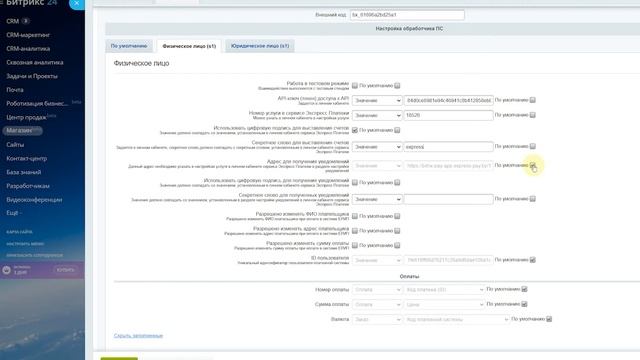Enable digital signature for notifications checkbox
The height and width of the screenshot is (360, 640).
(x=355, y=182)
